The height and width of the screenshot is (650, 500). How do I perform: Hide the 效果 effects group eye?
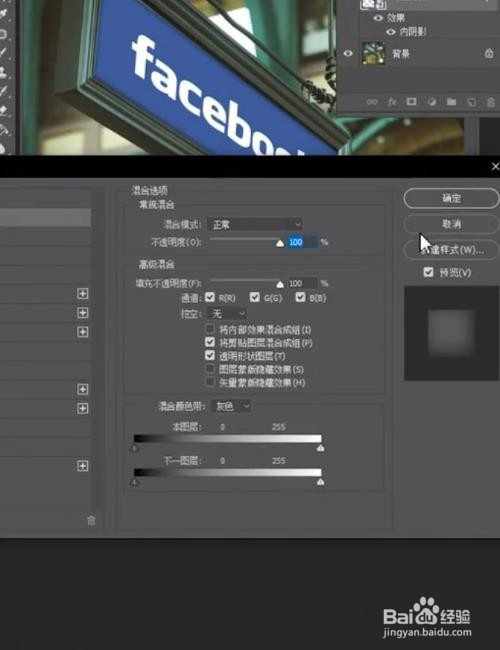pos(378,18)
